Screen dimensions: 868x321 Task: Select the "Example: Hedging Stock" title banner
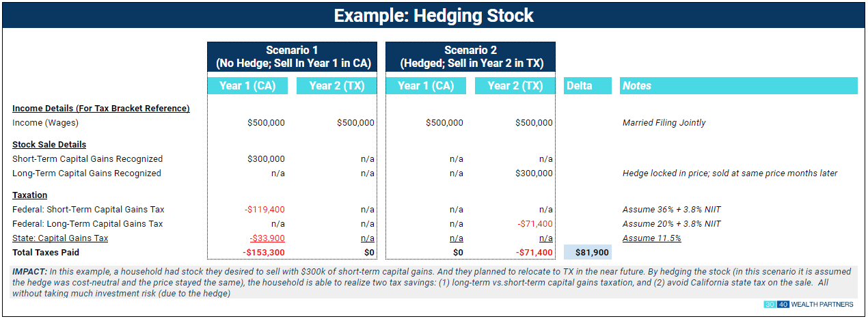433,15
